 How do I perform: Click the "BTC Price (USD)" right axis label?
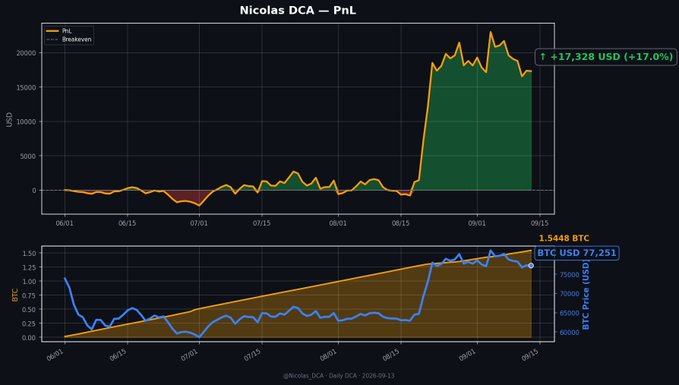(586, 295)
